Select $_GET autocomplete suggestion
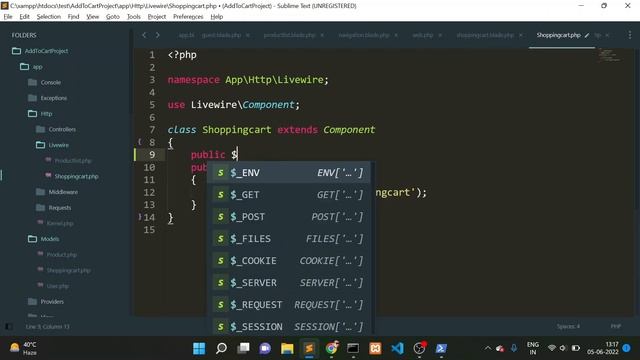The width and height of the screenshot is (640, 360). click(288, 195)
